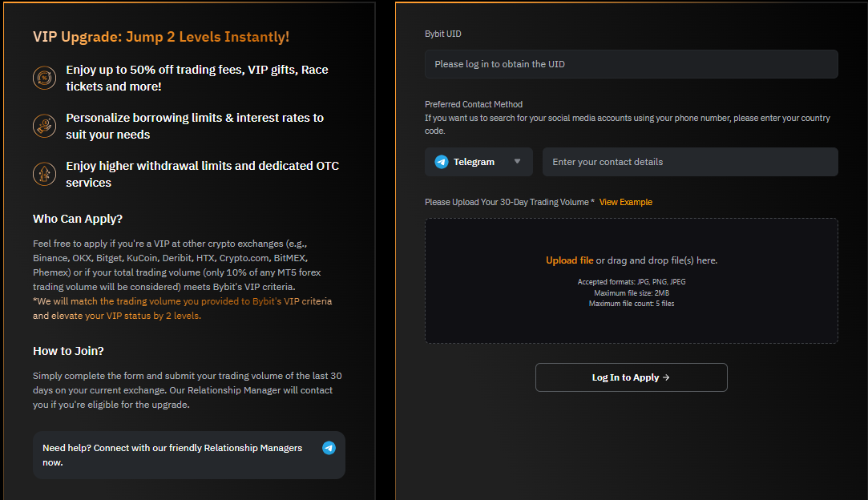Click the 'Enjoy up to 50% off trading fees' text

[197, 78]
